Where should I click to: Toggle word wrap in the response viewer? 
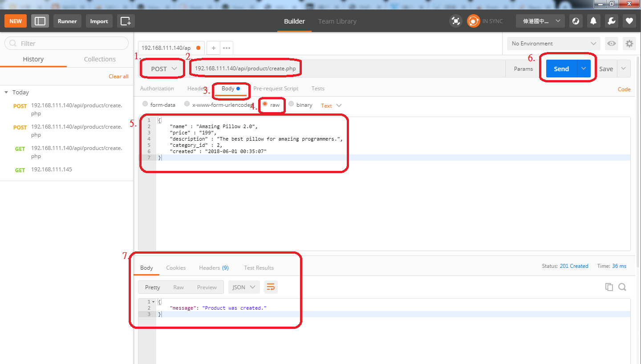271,287
